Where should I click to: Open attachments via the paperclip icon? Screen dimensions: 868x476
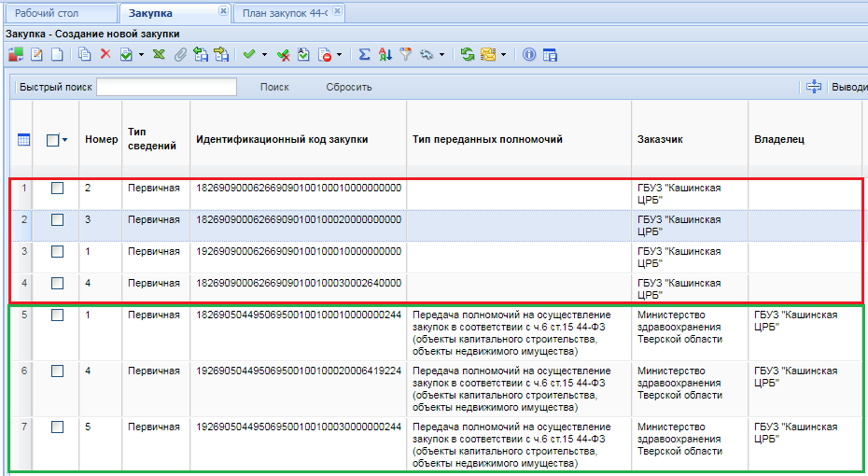click(180, 55)
